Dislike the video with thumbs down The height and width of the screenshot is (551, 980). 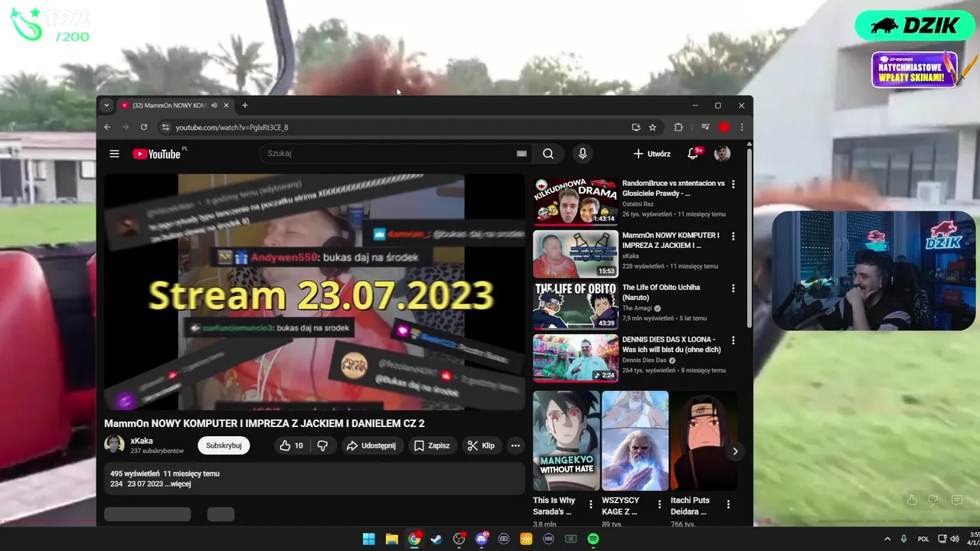click(x=322, y=445)
